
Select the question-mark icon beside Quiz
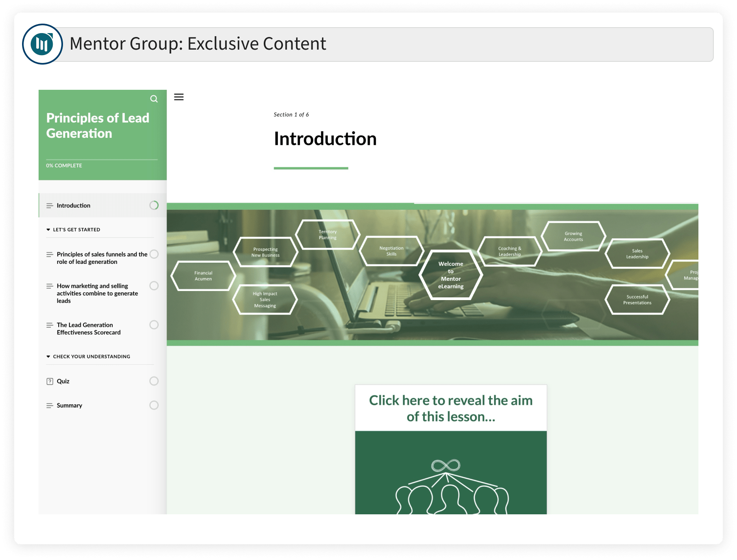tap(50, 381)
